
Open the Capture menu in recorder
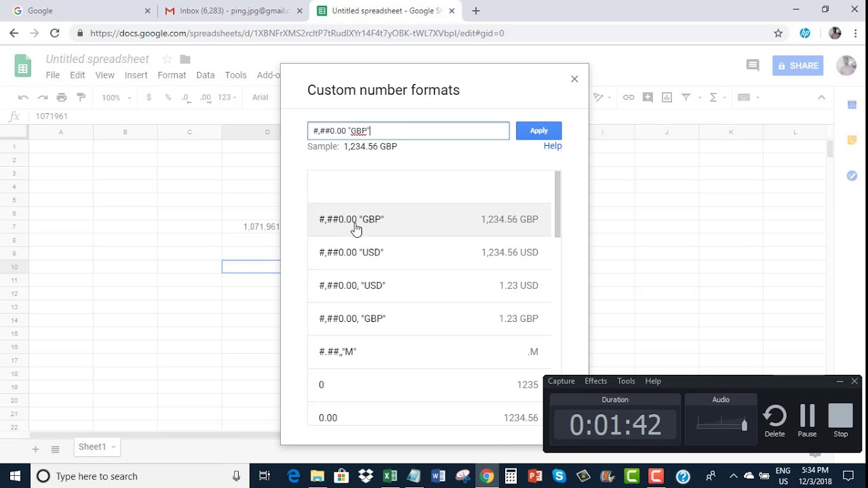pyautogui.click(x=561, y=381)
